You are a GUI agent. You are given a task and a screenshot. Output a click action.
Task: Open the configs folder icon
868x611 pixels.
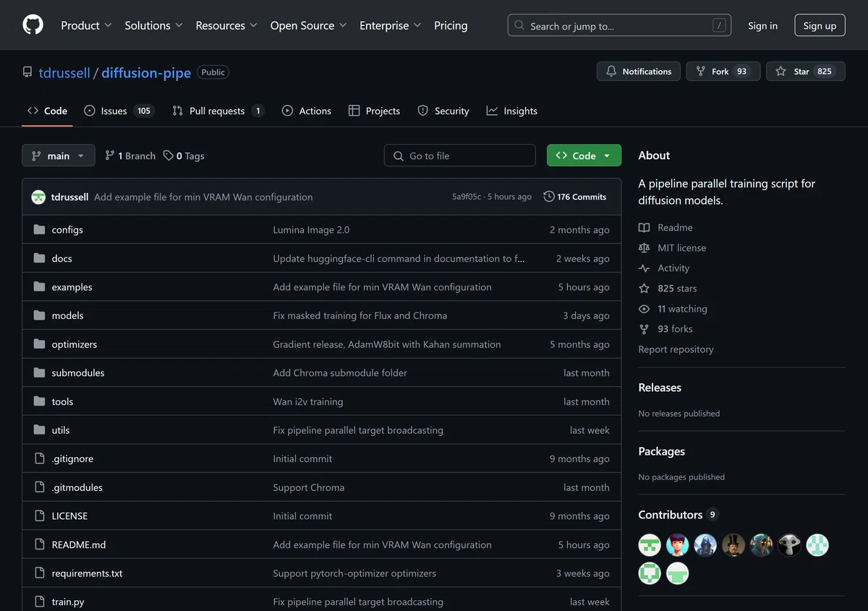pyautogui.click(x=39, y=230)
